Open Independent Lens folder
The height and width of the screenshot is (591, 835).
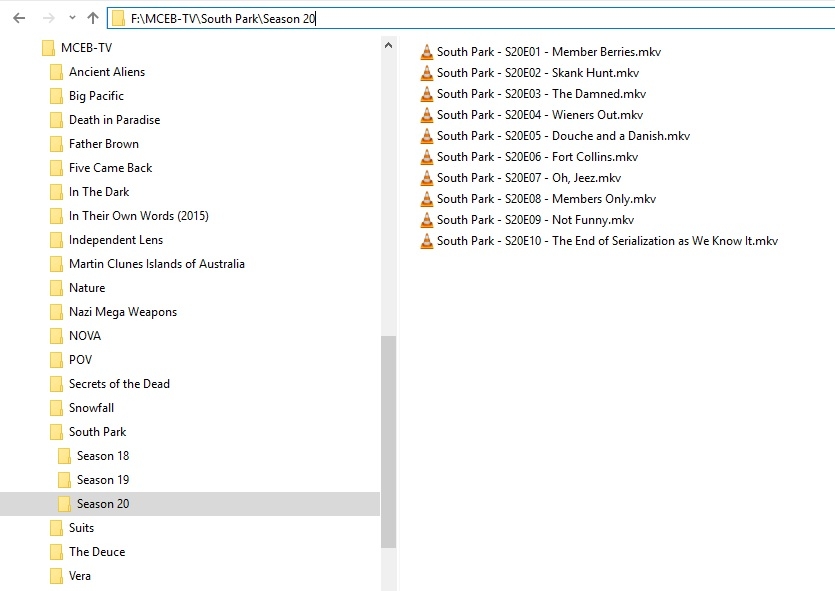click(116, 240)
